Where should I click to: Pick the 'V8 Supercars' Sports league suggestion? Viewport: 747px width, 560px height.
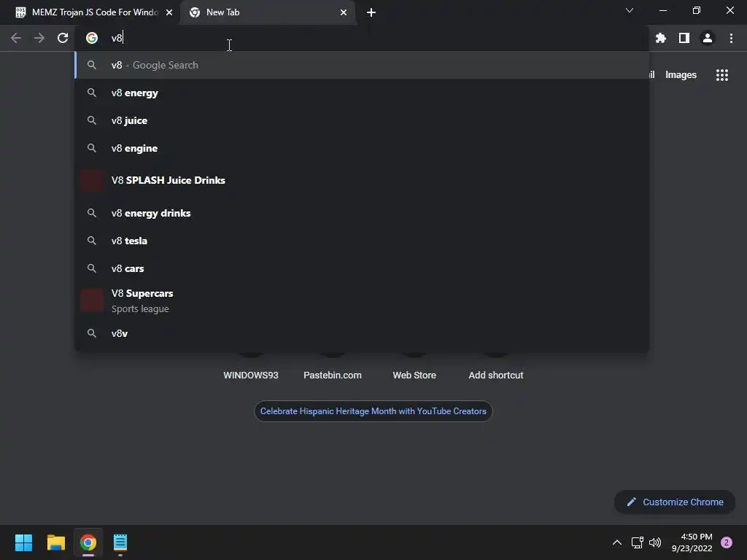362,300
